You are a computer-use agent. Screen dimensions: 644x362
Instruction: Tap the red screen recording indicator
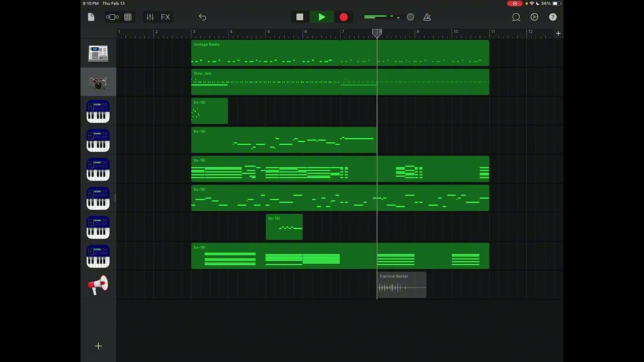pyautogui.click(x=515, y=4)
